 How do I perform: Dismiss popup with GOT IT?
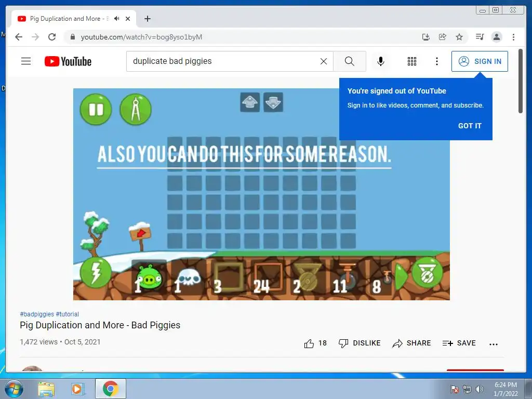pos(470,126)
